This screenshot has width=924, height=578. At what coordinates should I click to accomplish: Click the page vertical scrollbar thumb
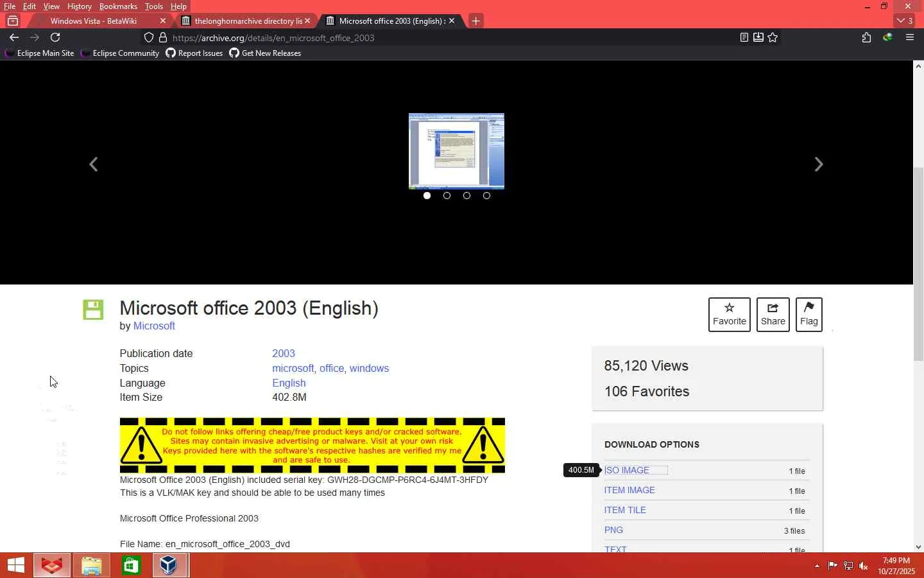tap(918, 264)
